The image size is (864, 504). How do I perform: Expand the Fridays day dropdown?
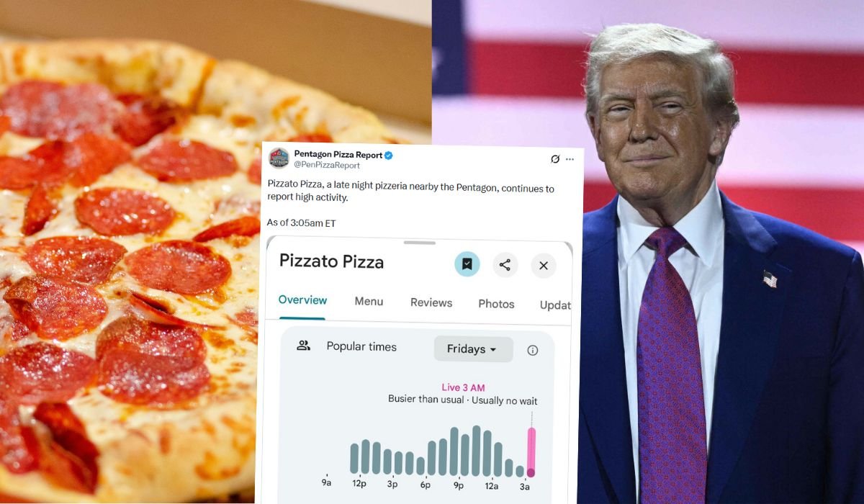click(473, 349)
